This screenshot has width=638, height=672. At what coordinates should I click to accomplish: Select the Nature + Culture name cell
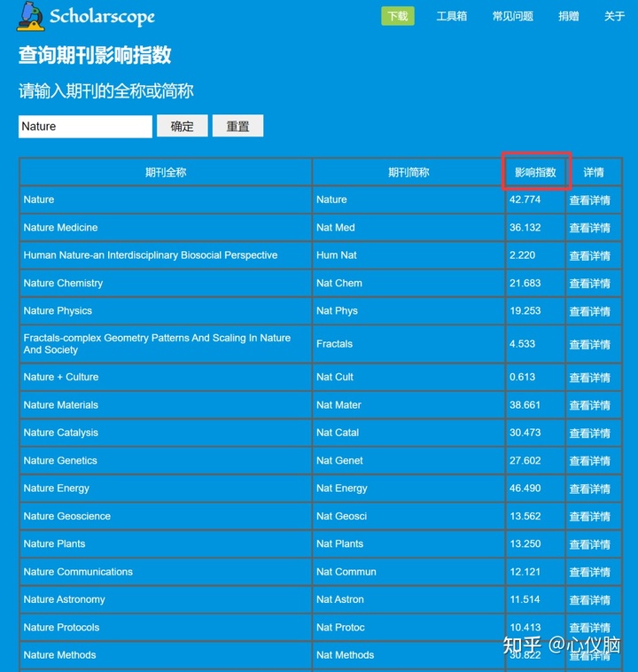[x=166, y=377]
